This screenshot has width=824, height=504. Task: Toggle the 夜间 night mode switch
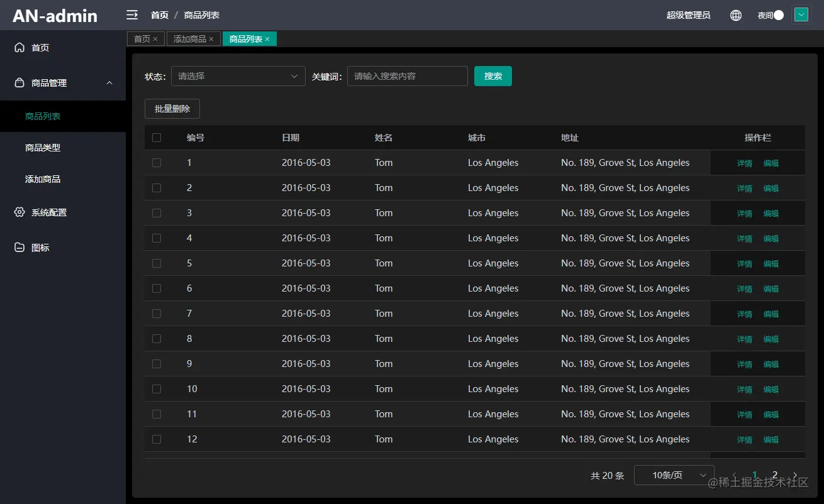(778, 15)
